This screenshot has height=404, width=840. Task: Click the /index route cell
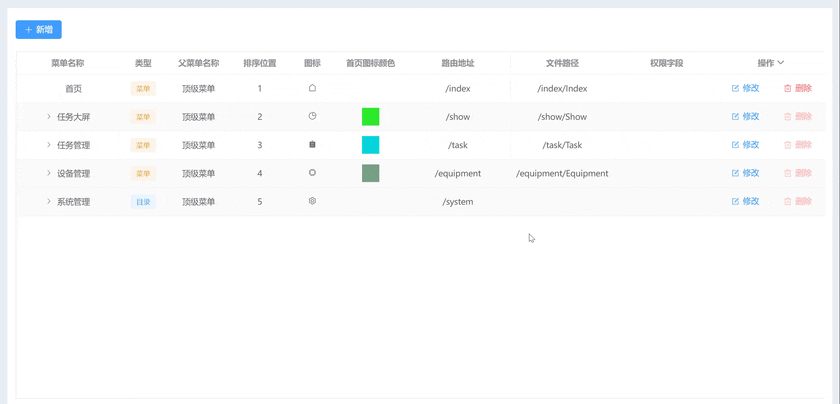[x=458, y=88]
